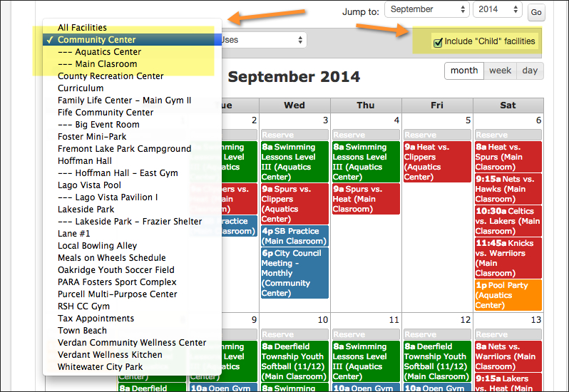The height and width of the screenshot is (392, 569).
Task: Choose Hoffman Hall – East Gym option
Action: tap(132, 173)
